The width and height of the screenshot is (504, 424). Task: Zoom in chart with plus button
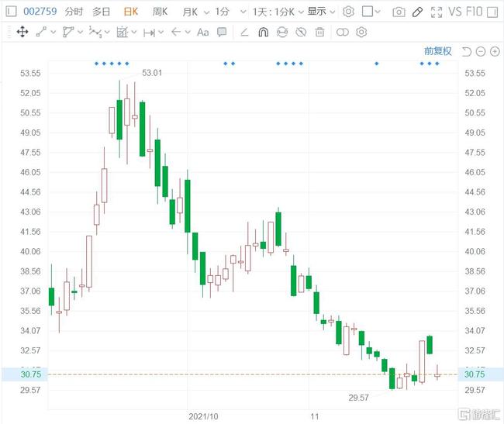[495, 51]
